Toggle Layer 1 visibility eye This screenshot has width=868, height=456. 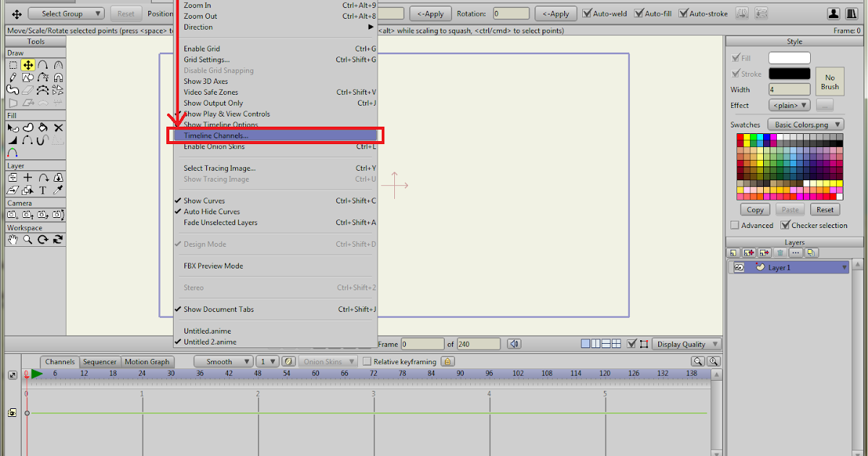point(739,267)
